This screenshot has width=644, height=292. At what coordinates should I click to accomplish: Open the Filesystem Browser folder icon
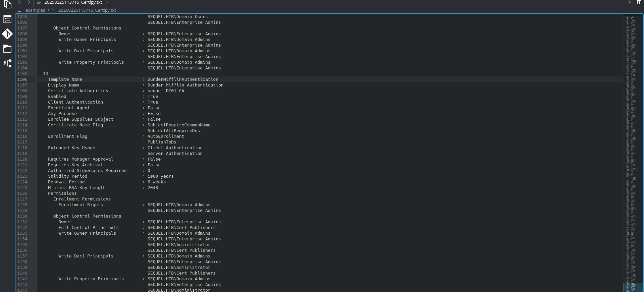7,49
